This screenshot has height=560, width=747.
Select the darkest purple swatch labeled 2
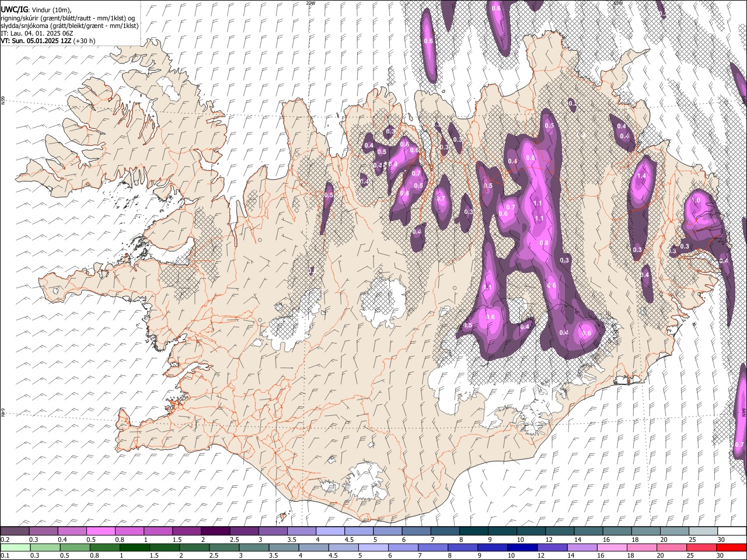pos(215,531)
